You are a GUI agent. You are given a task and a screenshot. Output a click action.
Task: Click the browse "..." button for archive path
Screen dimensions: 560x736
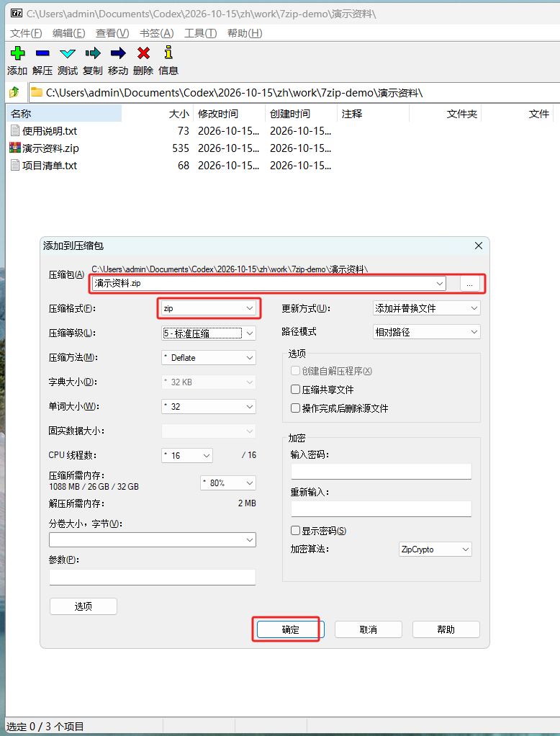coord(469,284)
